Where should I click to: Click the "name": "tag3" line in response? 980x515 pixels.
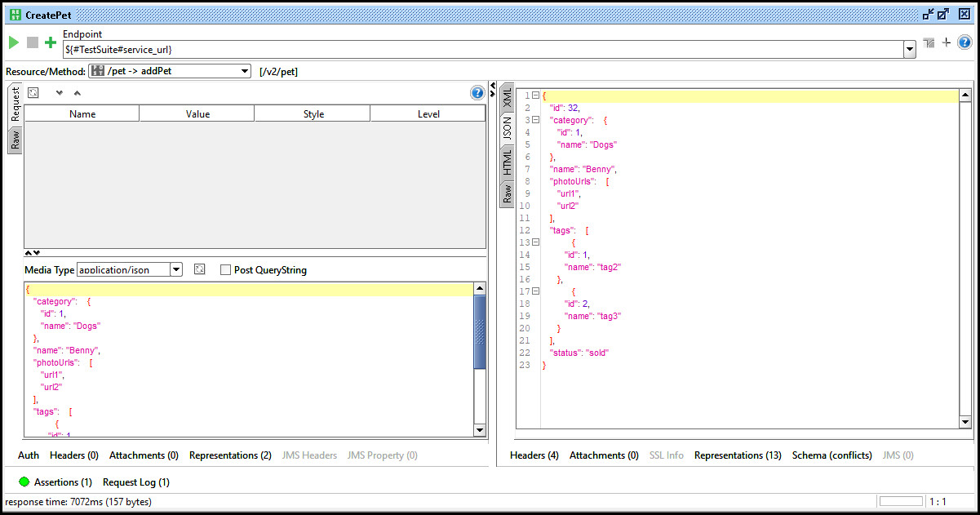(593, 316)
